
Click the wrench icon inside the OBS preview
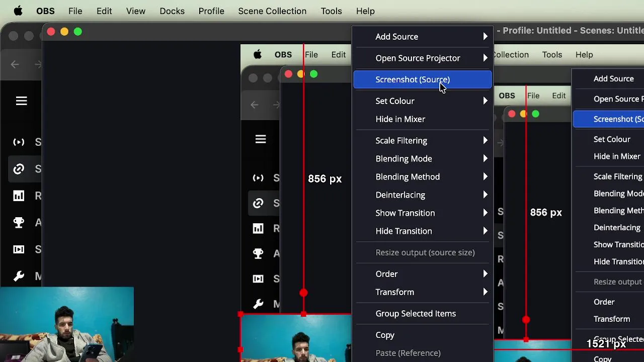[x=258, y=304]
